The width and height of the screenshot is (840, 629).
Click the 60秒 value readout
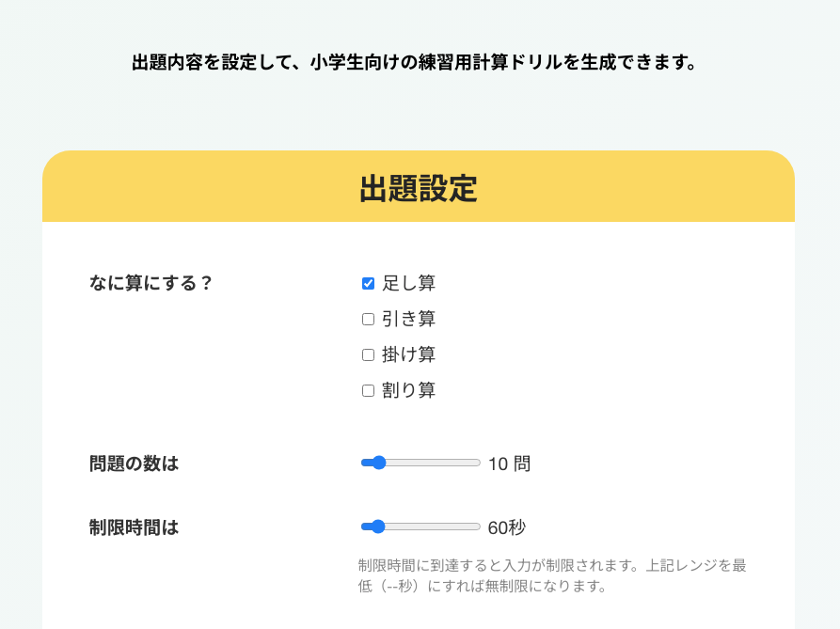[507, 527]
